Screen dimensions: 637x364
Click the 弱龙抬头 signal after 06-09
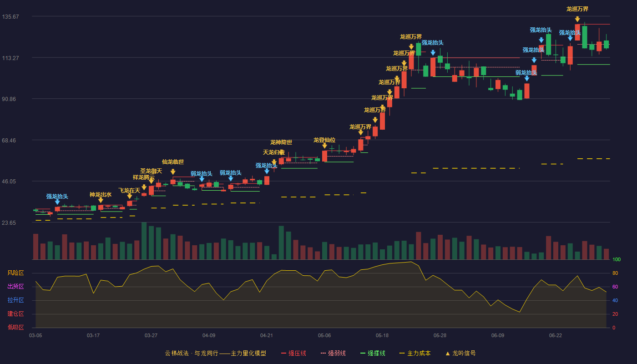pyautogui.click(x=527, y=78)
